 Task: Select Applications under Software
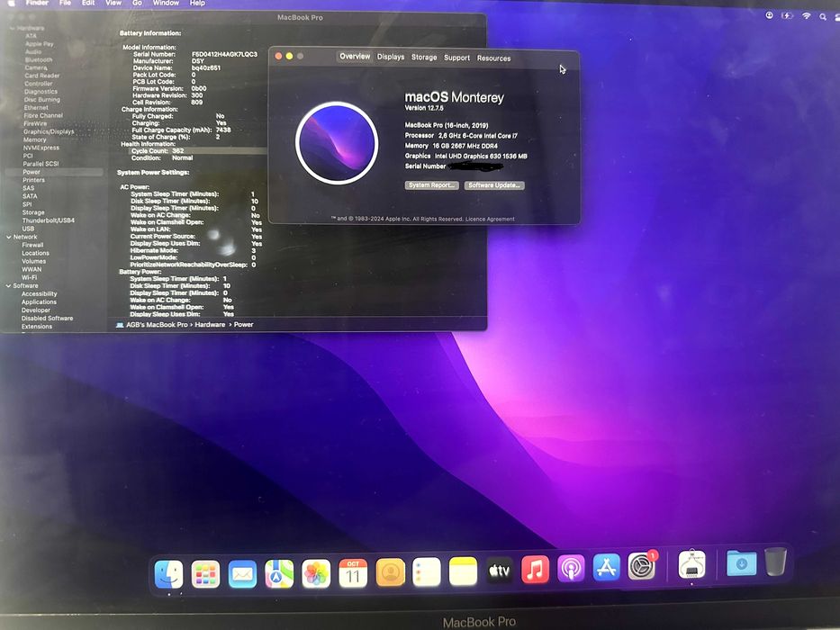click(39, 302)
